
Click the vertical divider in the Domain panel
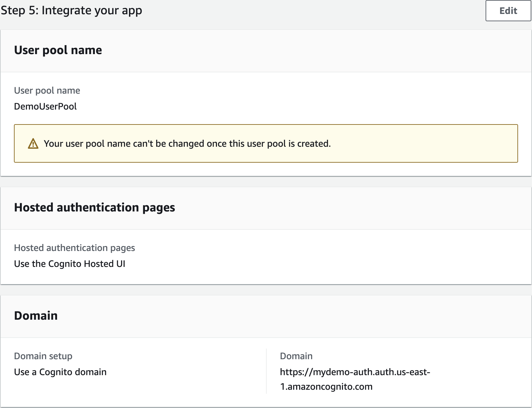(x=266, y=371)
